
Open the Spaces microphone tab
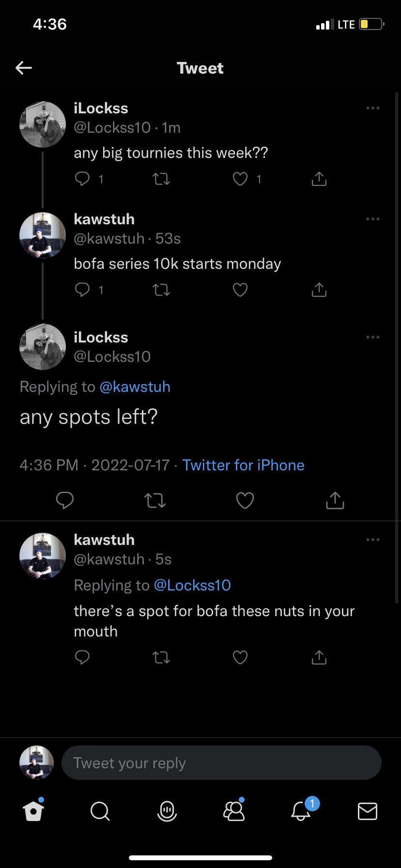(167, 811)
